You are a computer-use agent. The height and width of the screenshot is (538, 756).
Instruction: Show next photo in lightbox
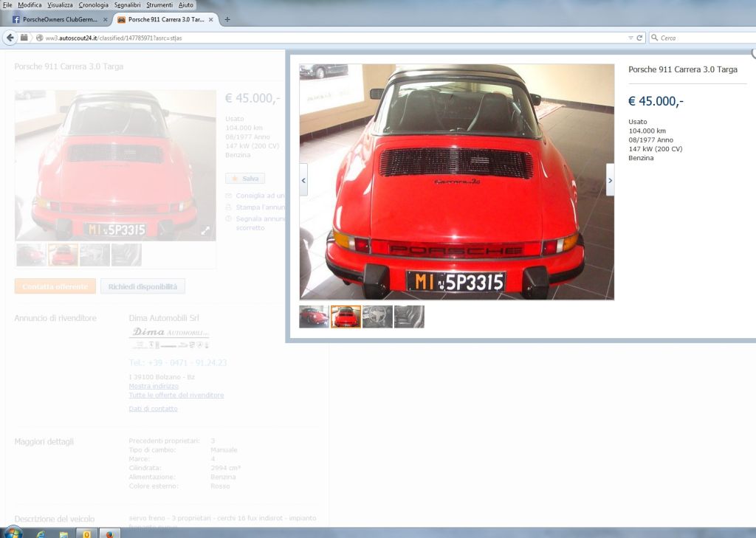click(x=610, y=180)
